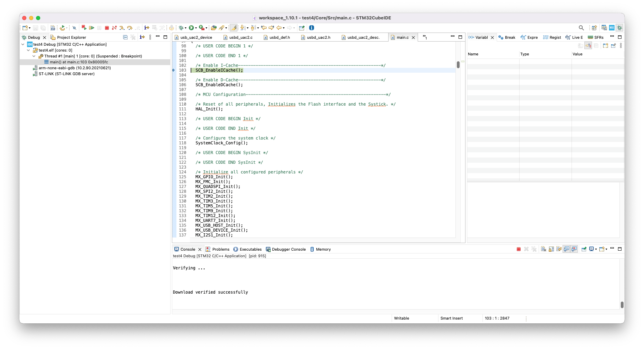Toggle Mark Occurrences highlighter button

[x=234, y=28]
